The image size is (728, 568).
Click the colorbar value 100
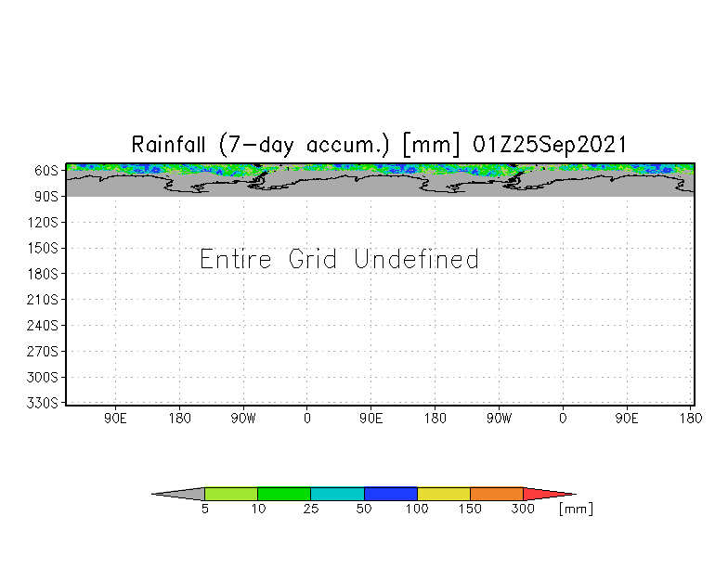[x=417, y=509]
